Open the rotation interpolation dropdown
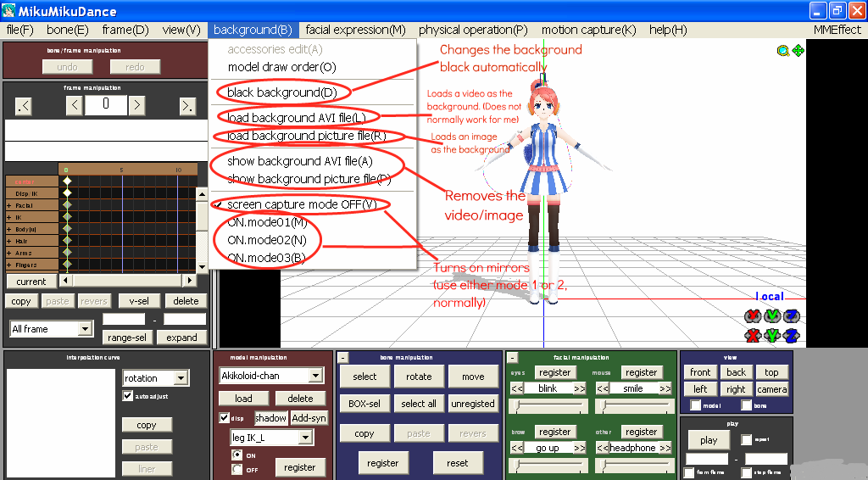 181,378
